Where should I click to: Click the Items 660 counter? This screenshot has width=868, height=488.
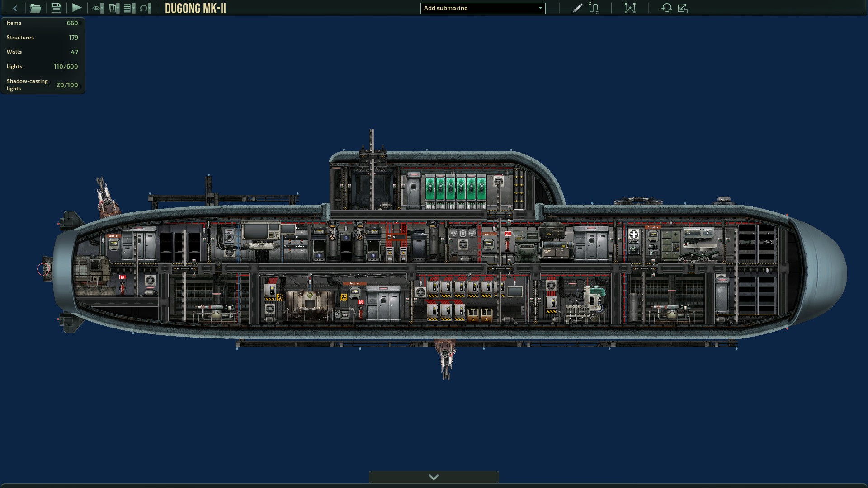click(42, 23)
